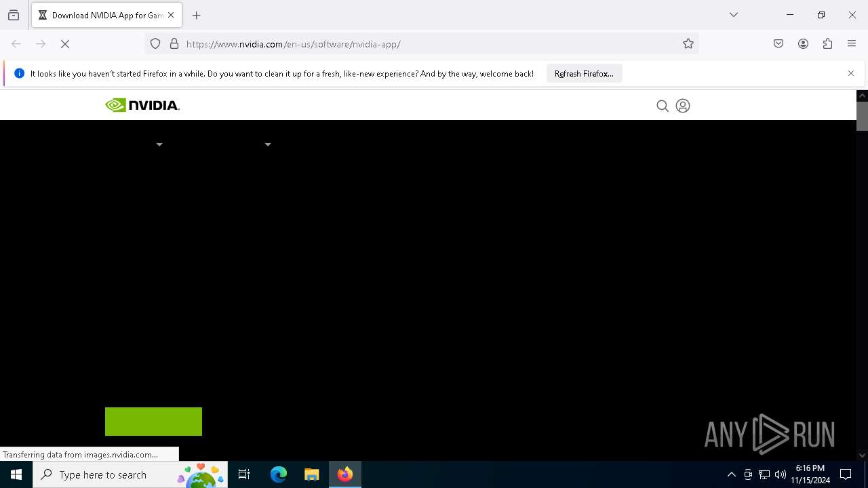The width and height of the screenshot is (868, 488).
Task: Open the Extensions puzzle icon
Action: (827, 44)
